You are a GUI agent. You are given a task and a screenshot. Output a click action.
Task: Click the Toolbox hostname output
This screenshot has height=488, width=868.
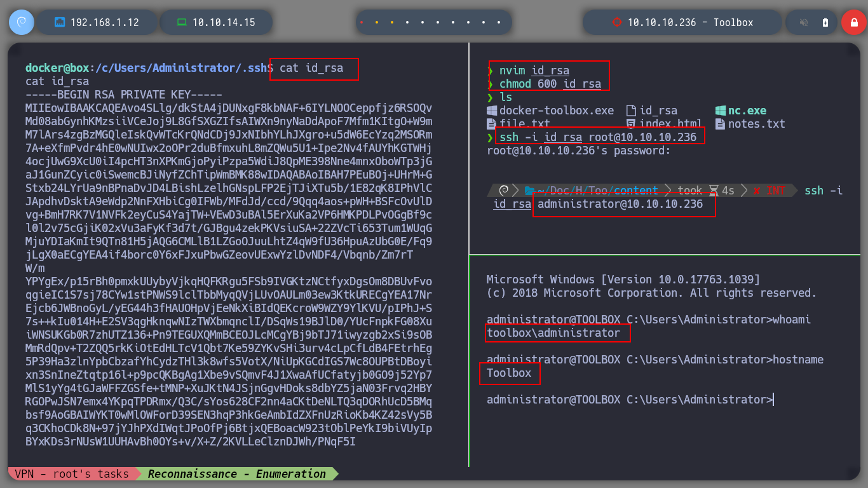point(509,373)
